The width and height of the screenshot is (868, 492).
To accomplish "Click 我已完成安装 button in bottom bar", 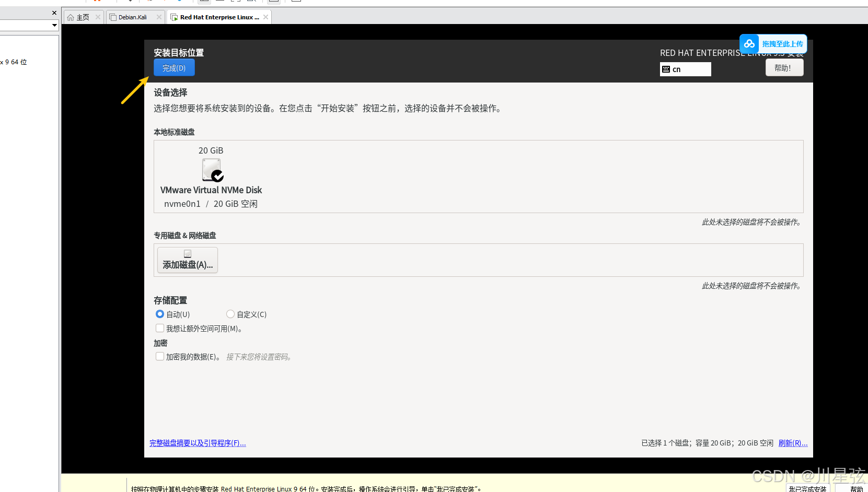I will [x=807, y=489].
